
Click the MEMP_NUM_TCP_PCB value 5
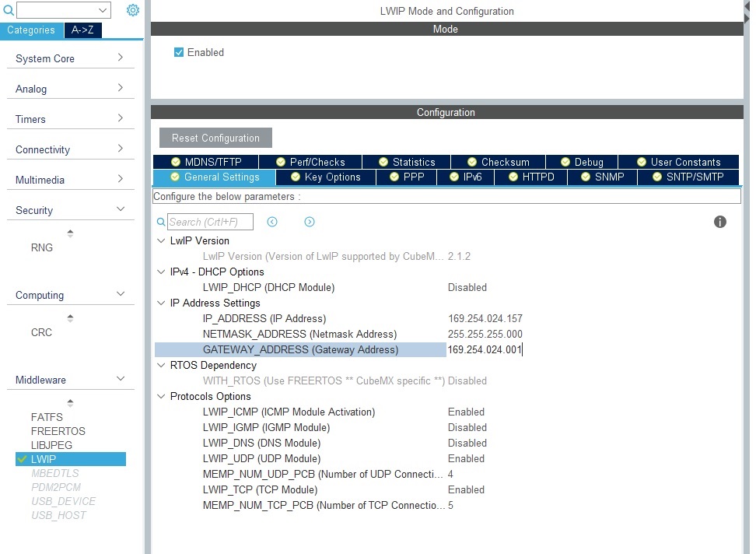tap(450, 505)
